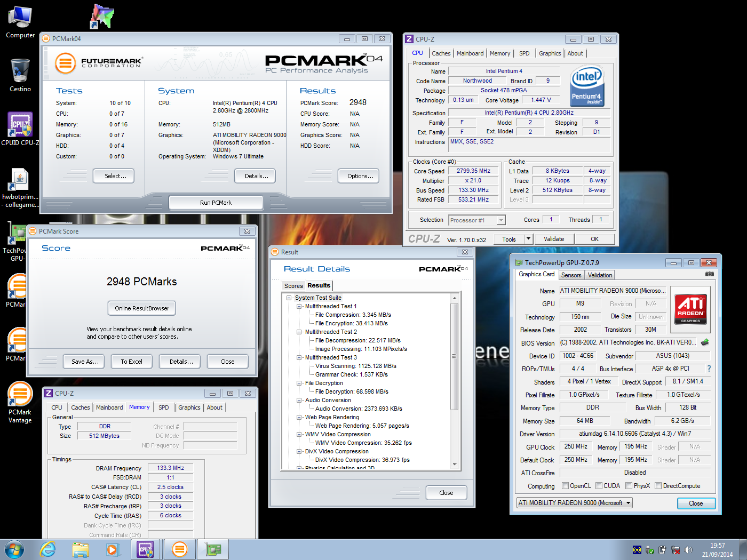Viewport: 747px width, 560px height.
Task: Switch to GPU-Z taskbar button
Action: (x=213, y=549)
